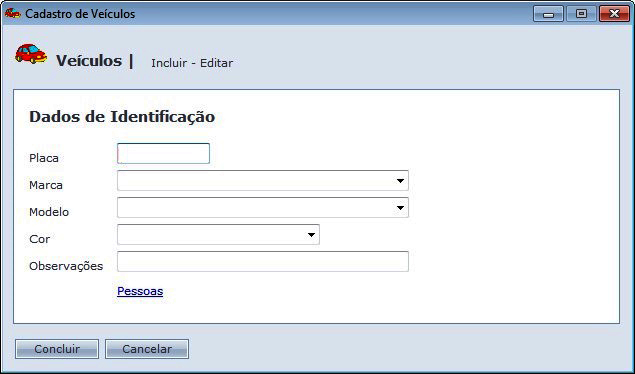The width and height of the screenshot is (635, 374).
Task: Maximize the Cadastro de Veículos window
Action: click(x=581, y=14)
